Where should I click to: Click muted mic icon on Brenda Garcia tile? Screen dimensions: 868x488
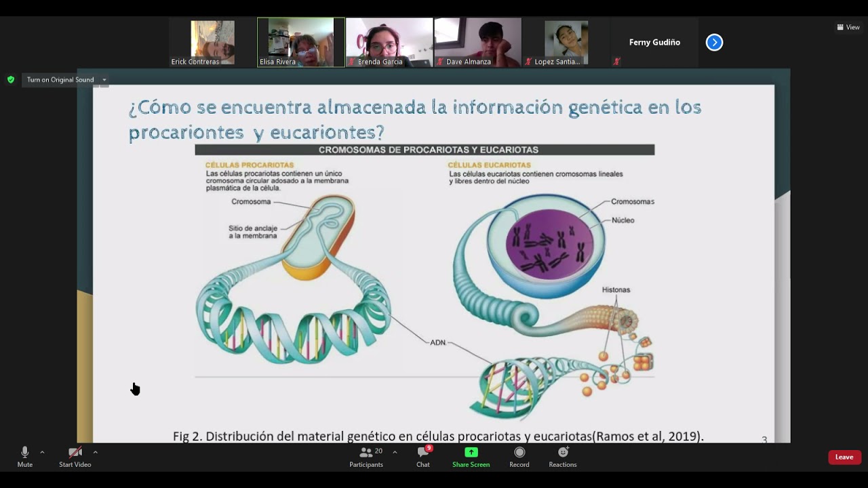[x=351, y=62]
